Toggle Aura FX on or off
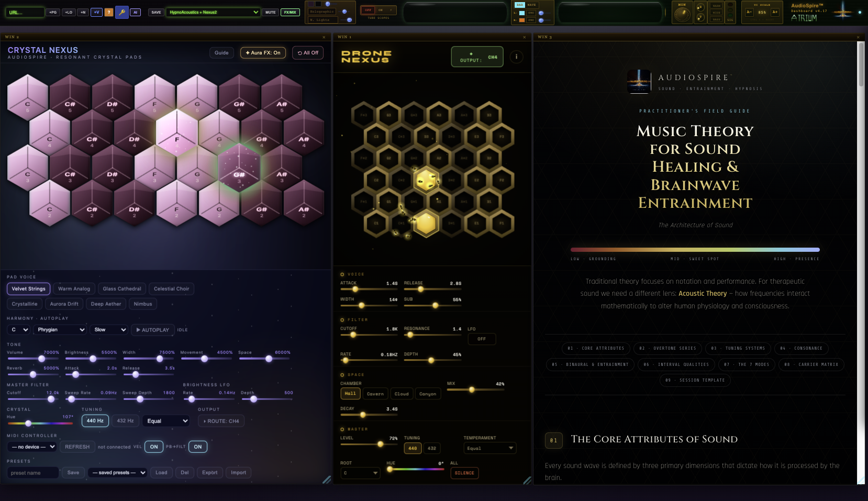 [263, 53]
